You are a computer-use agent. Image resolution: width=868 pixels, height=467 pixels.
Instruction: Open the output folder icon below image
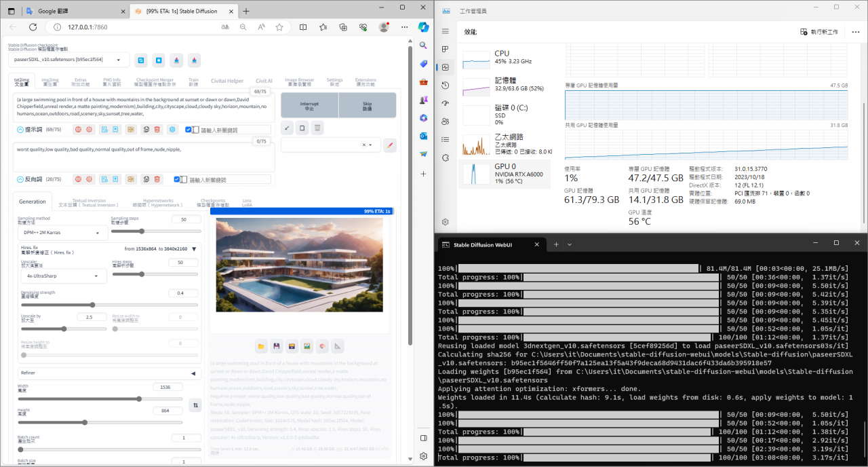pyautogui.click(x=261, y=347)
